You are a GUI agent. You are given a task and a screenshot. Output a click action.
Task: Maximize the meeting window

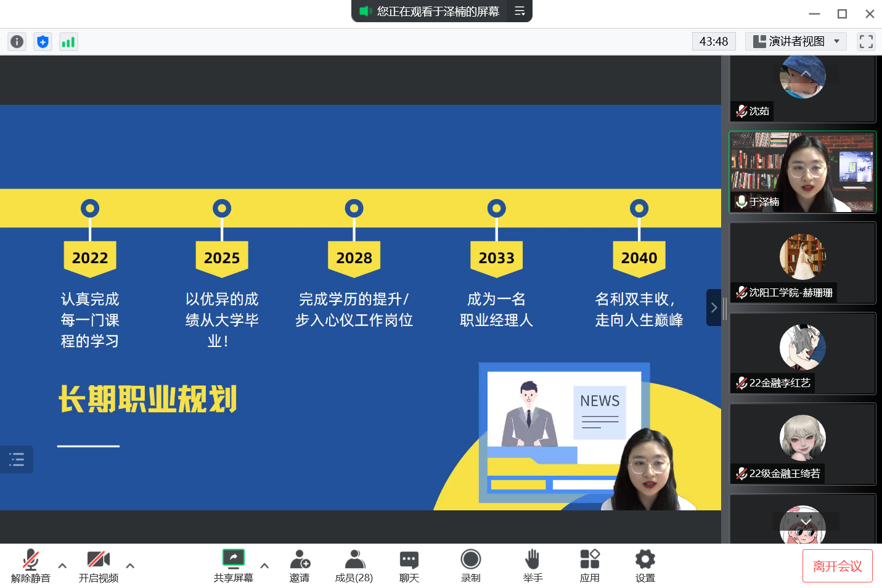pyautogui.click(x=842, y=14)
